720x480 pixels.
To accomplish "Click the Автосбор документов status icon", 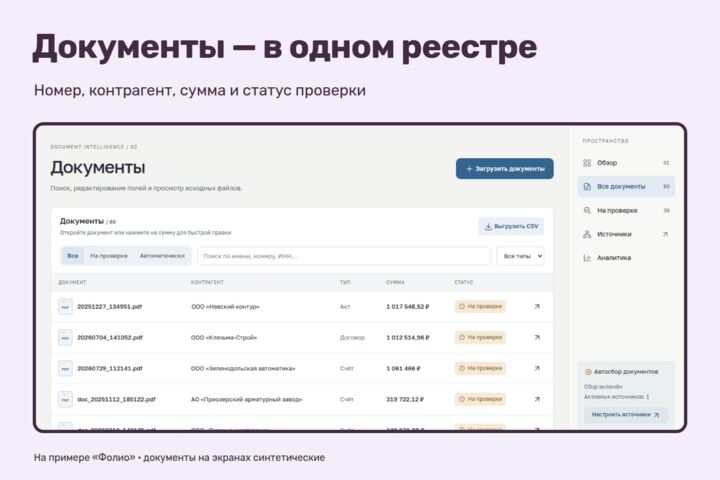I will pyautogui.click(x=588, y=372).
